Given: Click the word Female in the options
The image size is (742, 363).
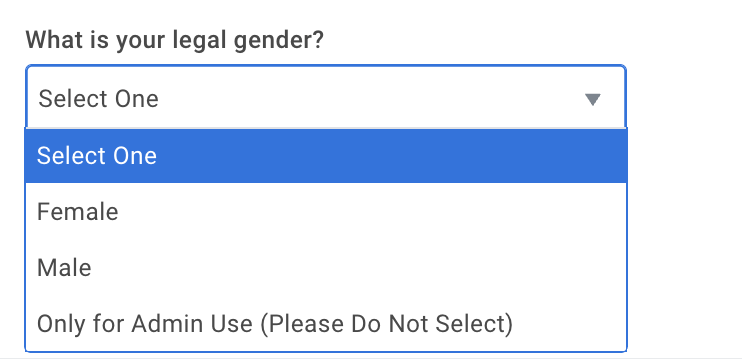Looking at the screenshot, I should coord(78,212).
